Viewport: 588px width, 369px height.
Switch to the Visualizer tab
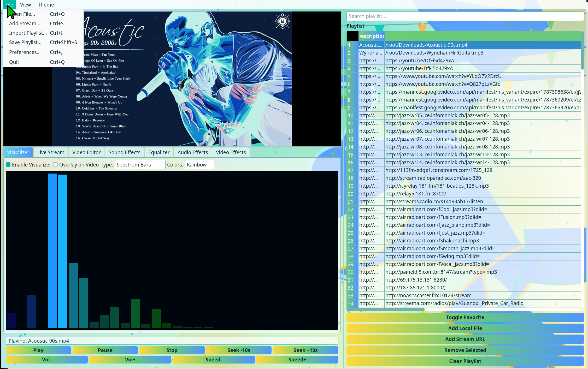coord(18,152)
